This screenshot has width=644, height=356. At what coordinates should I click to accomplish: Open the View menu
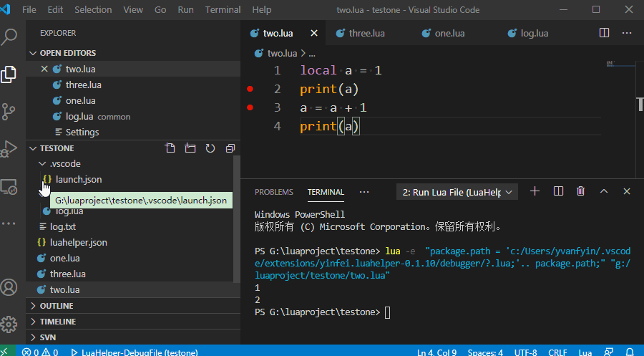(x=133, y=9)
